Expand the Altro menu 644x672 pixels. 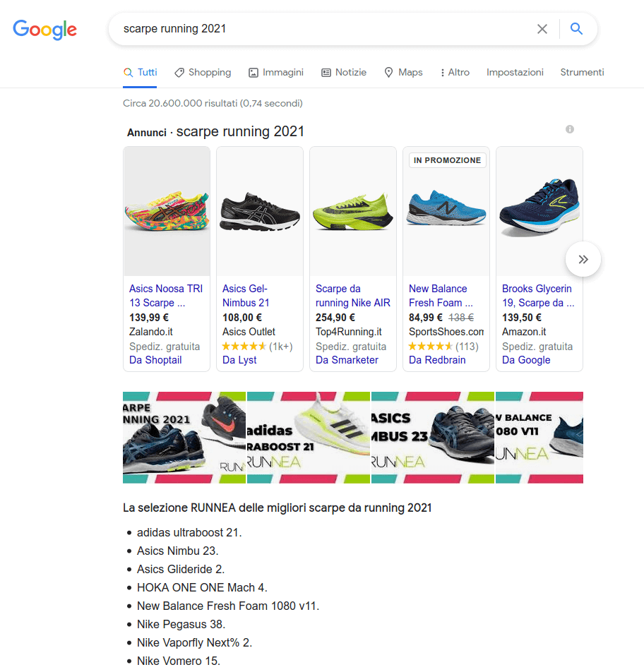(x=455, y=73)
